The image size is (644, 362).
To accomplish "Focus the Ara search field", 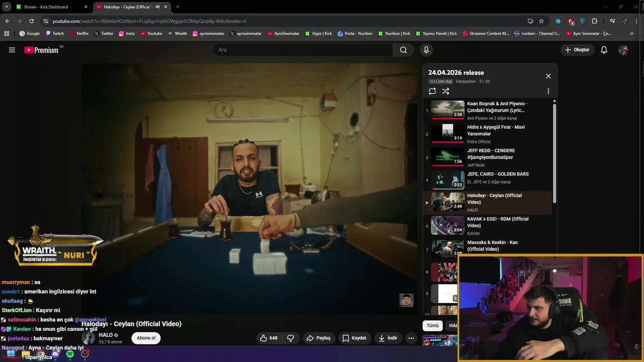I will tap(303, 50).
